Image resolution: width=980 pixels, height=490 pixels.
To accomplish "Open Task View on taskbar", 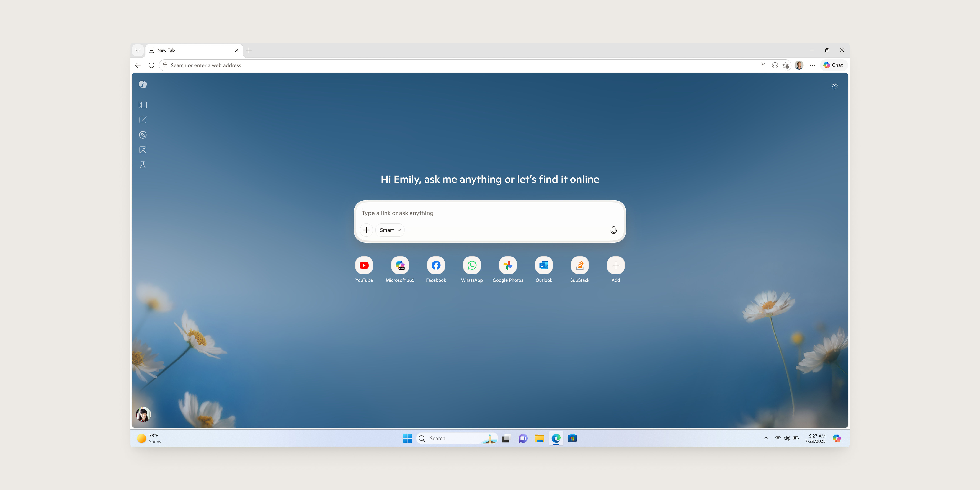I will (506, 439).
